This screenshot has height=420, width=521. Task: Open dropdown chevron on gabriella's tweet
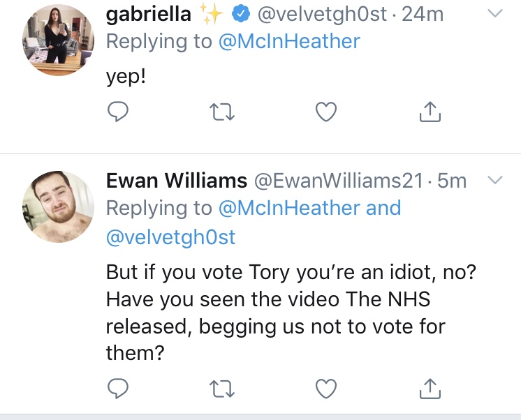(494, 13)
